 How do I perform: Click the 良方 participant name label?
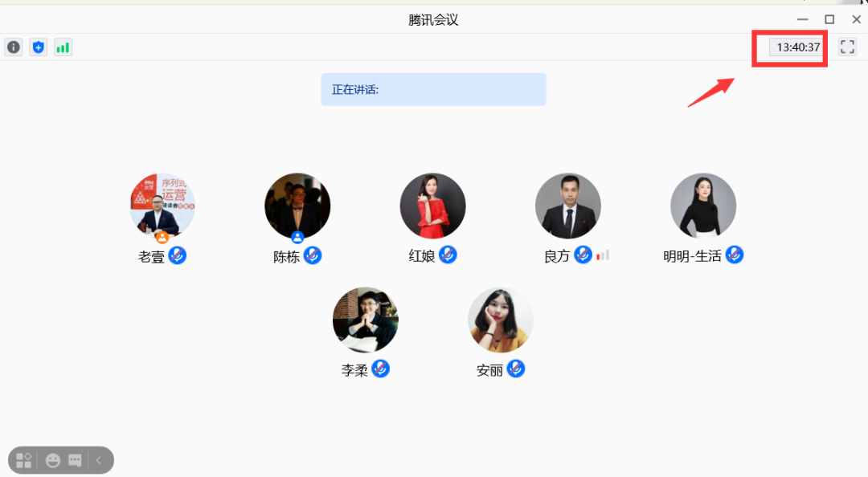[557, 256]
